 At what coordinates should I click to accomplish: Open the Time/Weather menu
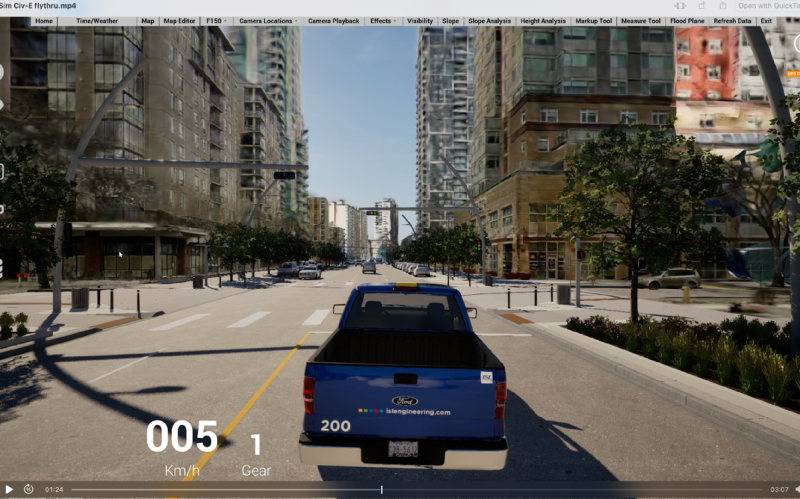(x=97, y=21)
